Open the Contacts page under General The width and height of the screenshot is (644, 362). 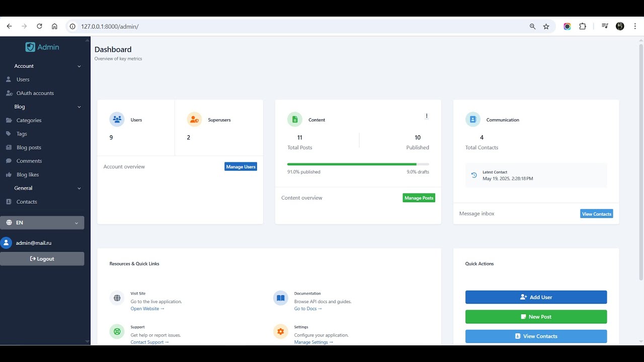26,201
